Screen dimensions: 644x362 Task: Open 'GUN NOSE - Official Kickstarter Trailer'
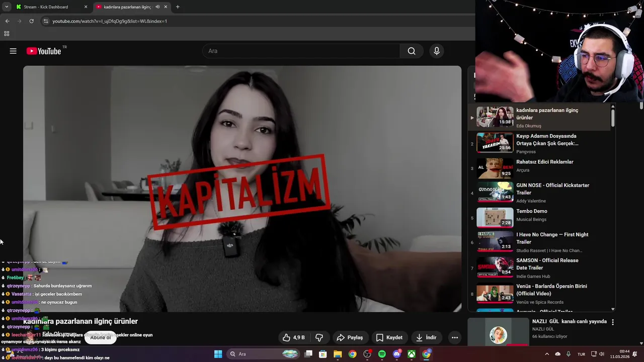coord(538,193)
